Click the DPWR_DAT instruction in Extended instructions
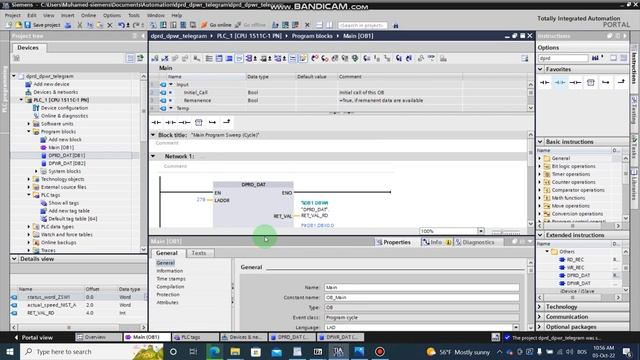 [x=578, y=283]
